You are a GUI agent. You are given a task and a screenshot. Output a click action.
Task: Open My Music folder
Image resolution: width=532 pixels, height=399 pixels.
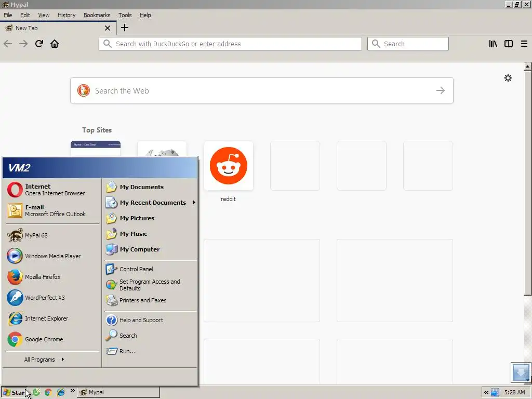(150, 234)
